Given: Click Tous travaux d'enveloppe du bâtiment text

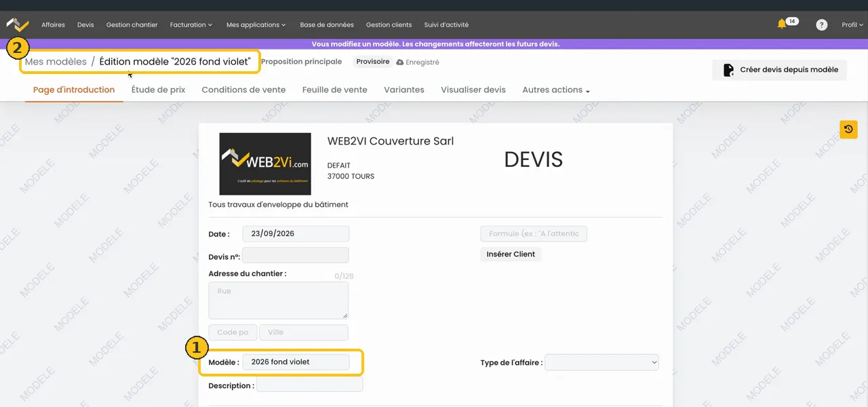Looking at the screenshot, I should click(279, 204).
